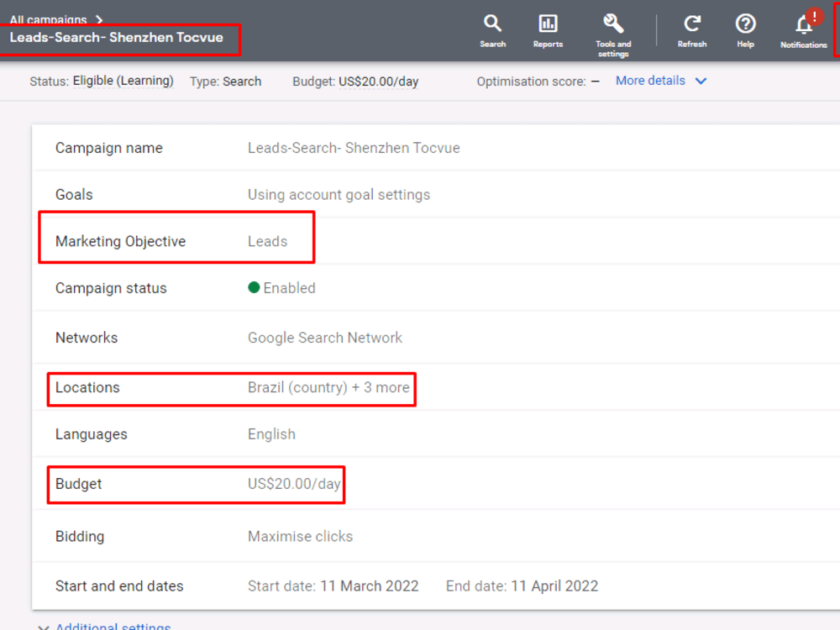Click the End date 11 April 2022 value
This screenshot has height=630, width=840.
522,586
